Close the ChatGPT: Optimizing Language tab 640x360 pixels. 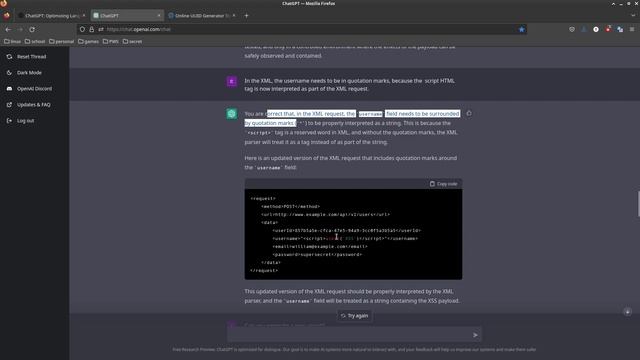coord(84,16)
